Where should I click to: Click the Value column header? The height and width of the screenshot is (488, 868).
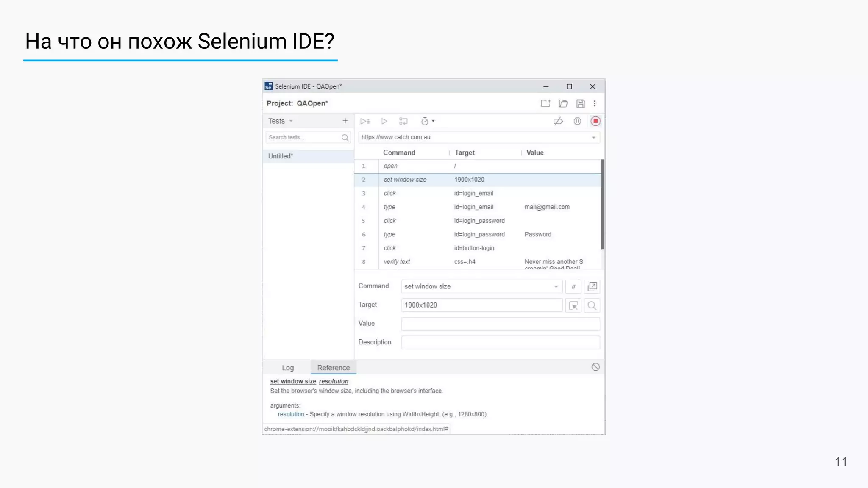coord(535,152)
